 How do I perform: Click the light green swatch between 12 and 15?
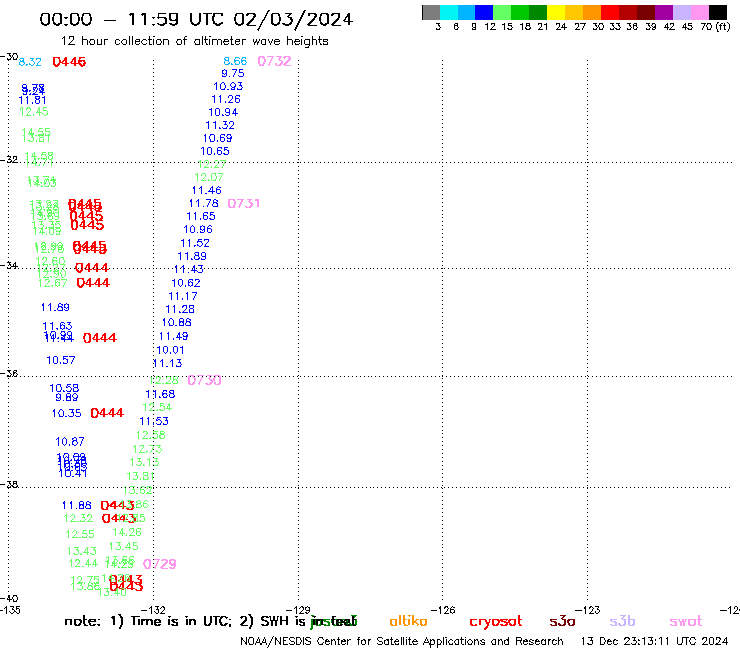502,12
